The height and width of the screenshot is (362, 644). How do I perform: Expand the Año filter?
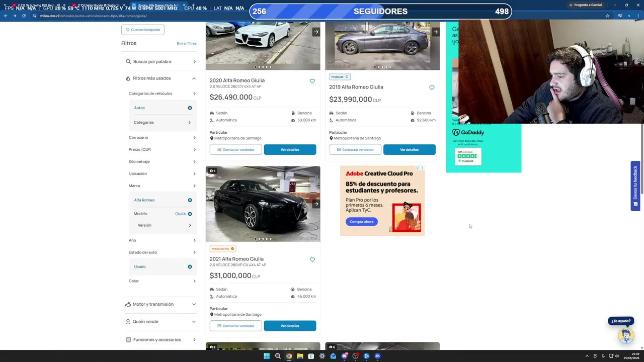162,240
